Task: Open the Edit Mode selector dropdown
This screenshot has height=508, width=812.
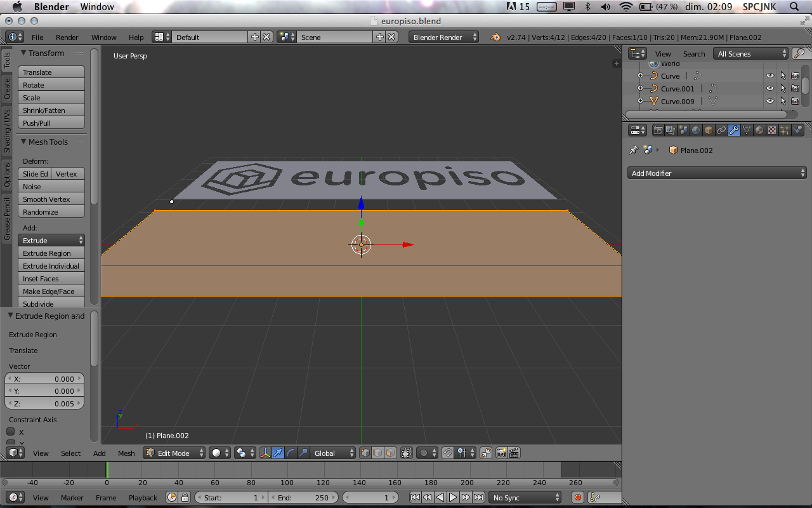Action: pos(174,453)
